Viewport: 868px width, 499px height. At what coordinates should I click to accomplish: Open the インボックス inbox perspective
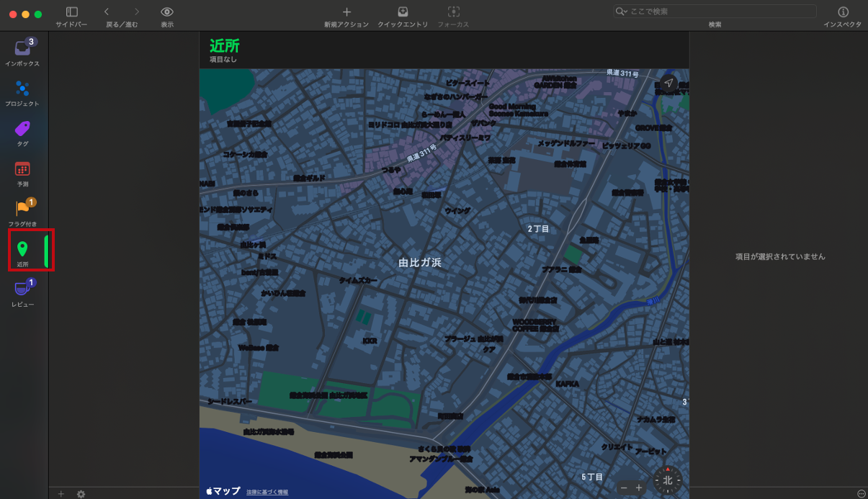pos(22,53)
